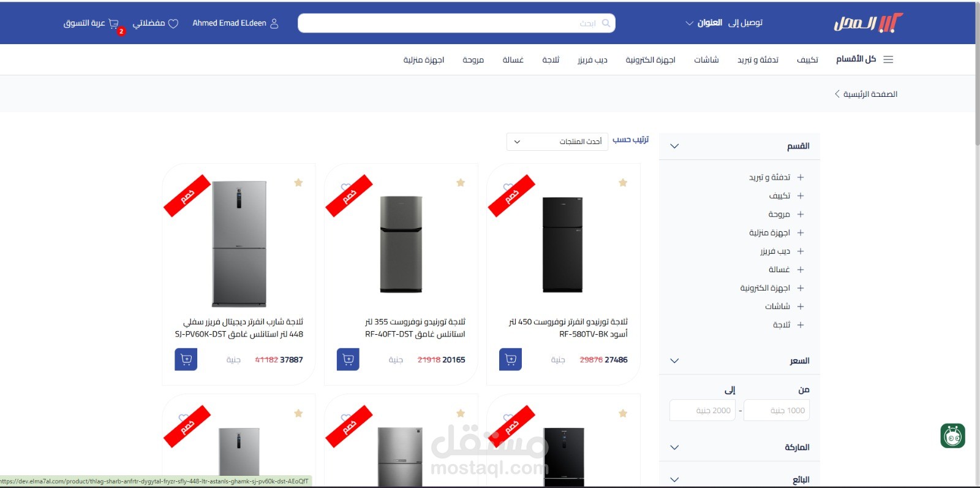Click the black Tornado RF-580TV-BK image
This screenshot has width=980, height=488.
[x=562, y=245]
